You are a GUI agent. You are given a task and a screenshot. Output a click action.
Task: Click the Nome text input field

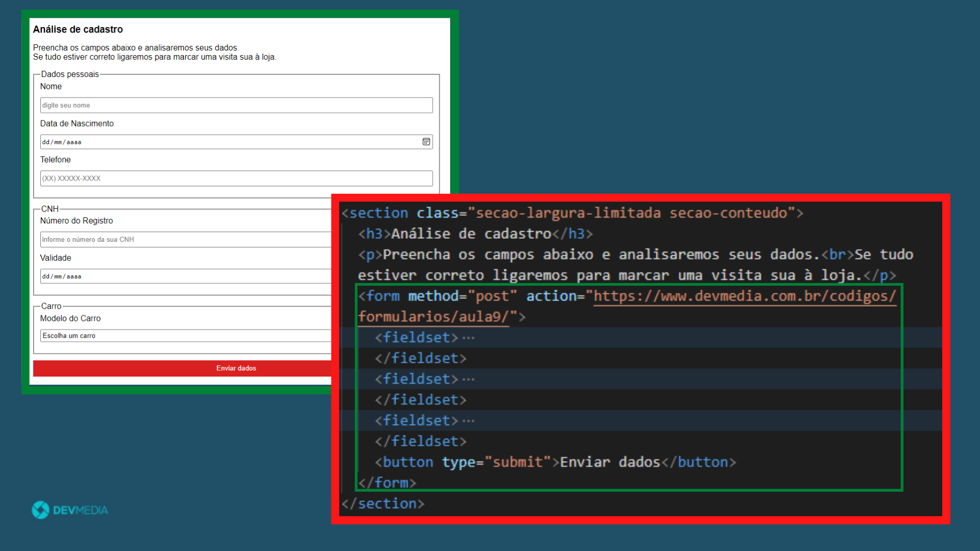point(236,105)
